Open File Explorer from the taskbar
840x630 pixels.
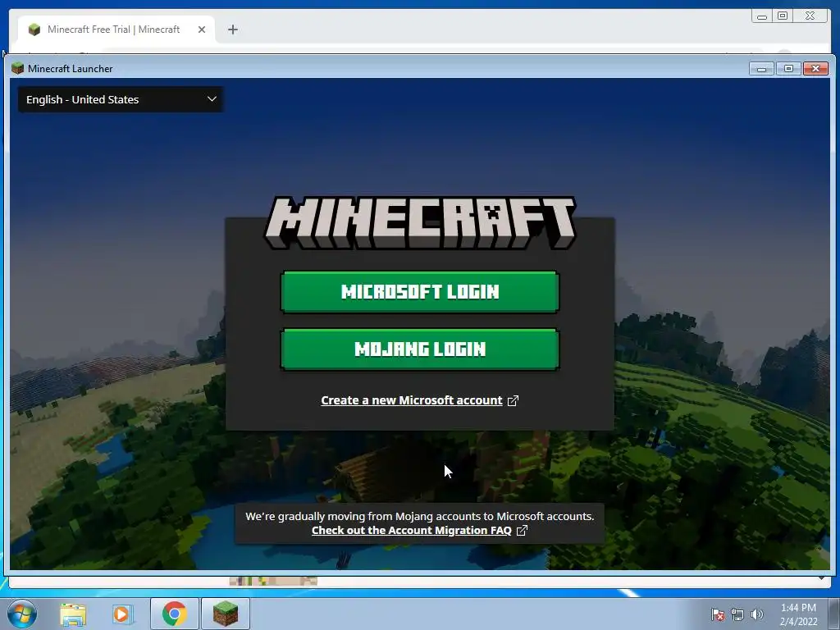tap(73, 614)
